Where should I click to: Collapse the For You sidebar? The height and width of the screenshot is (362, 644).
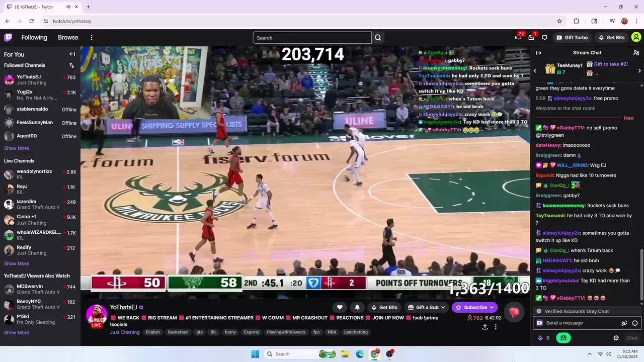[72, 54]
